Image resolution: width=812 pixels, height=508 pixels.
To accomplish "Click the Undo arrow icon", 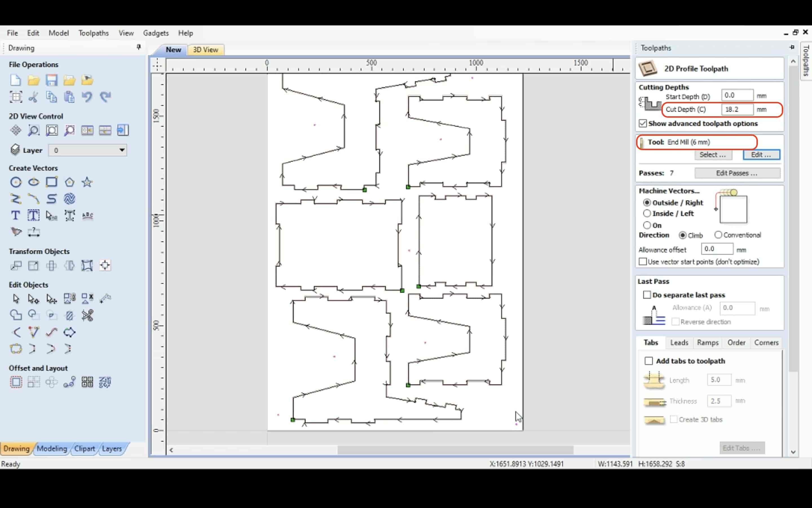I will click(x=87, y=97).
